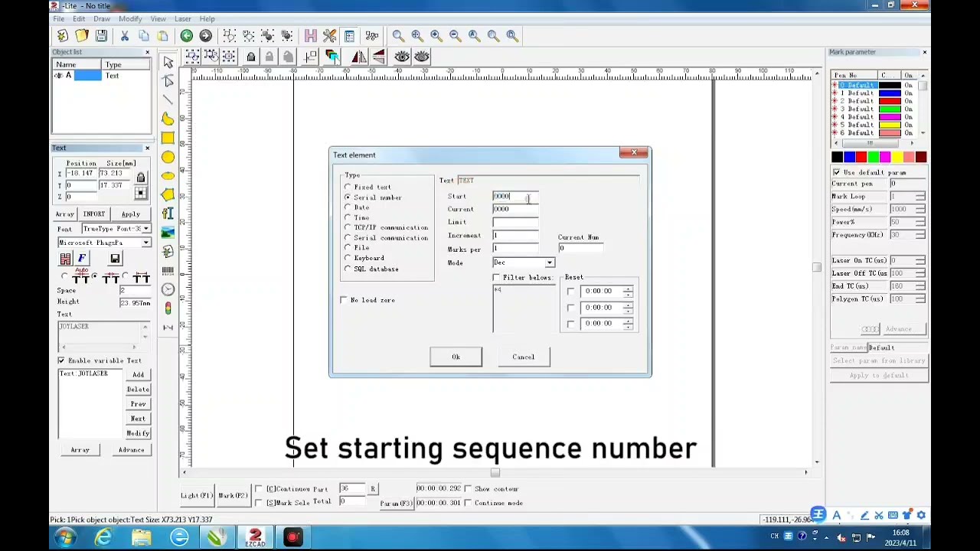Select the straight line draw tool
Screen dimensions: 980x551
click(x=168, y=99)
